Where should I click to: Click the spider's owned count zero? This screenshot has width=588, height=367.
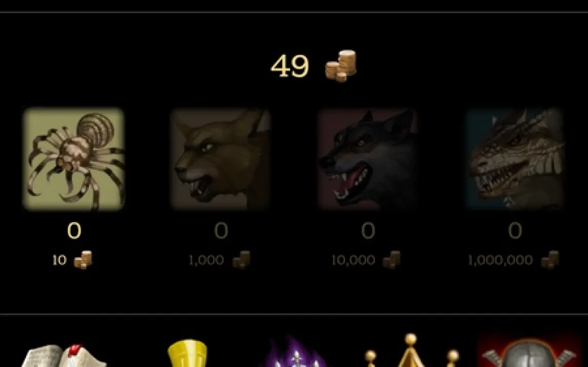pos(74,230)
